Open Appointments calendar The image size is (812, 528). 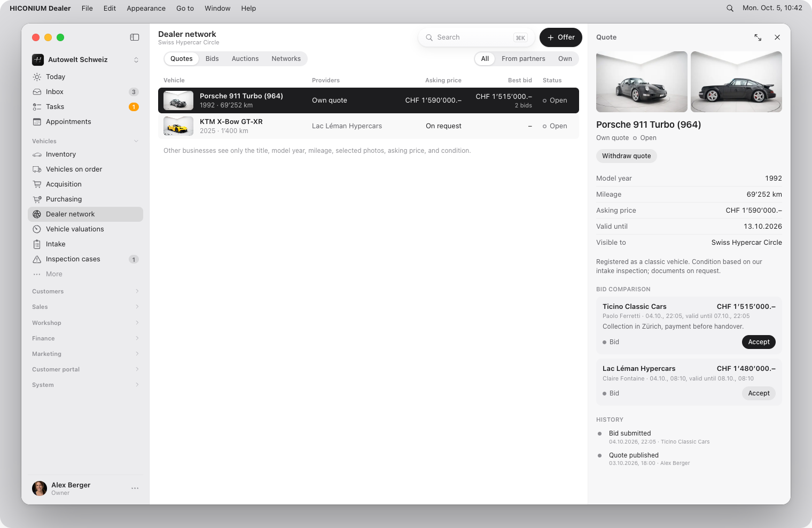pos(85,122)
